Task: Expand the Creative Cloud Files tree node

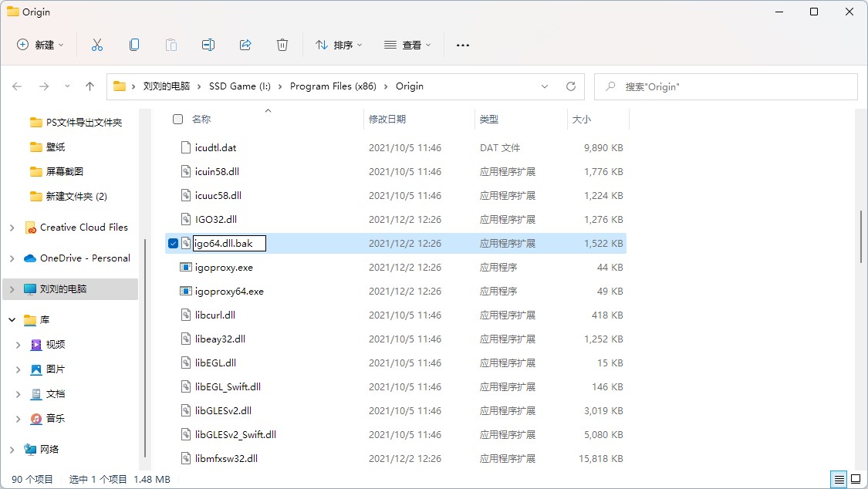Action: (x=12, y=228)
